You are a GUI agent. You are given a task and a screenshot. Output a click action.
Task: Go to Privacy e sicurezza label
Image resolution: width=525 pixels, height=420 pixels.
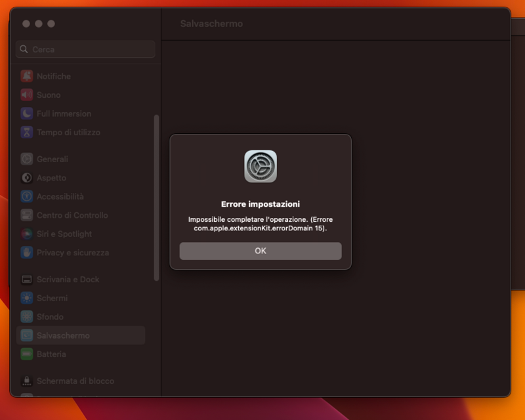click(x=73, y=253)
